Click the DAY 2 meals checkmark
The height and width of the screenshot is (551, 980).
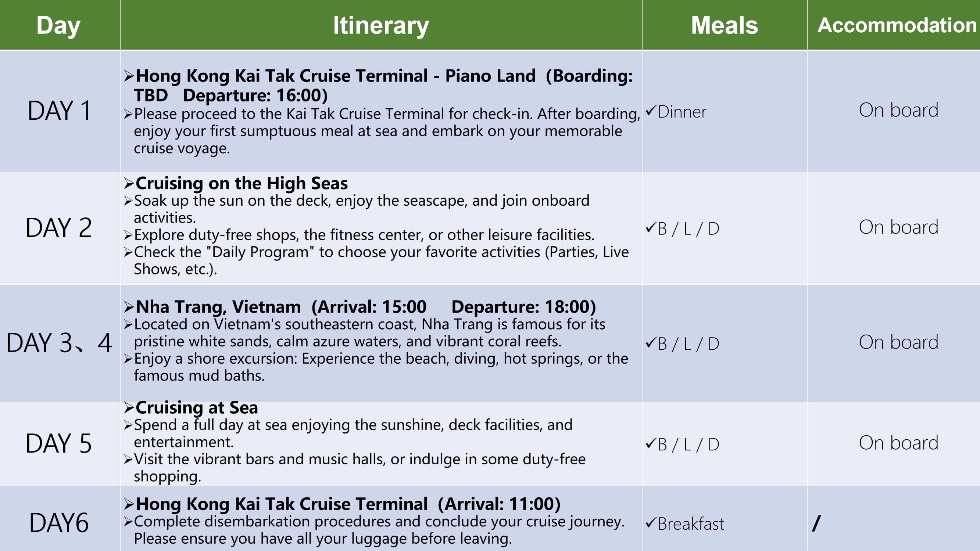click(651, 228)
